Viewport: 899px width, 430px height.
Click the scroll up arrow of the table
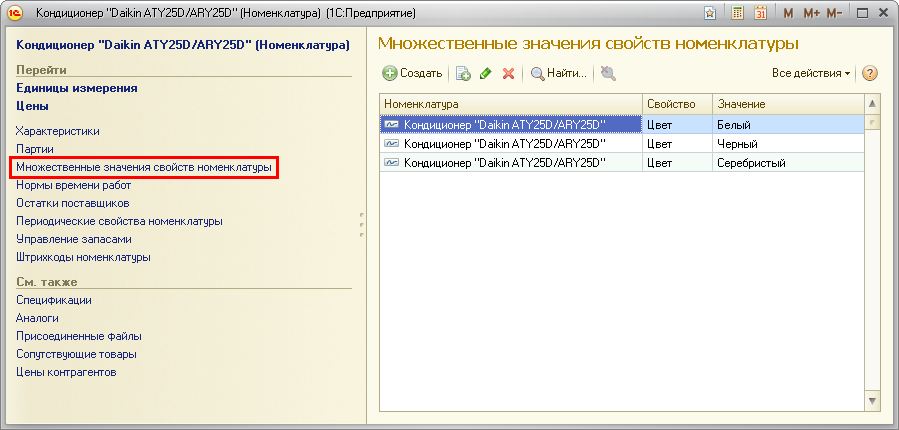[872, 104]
